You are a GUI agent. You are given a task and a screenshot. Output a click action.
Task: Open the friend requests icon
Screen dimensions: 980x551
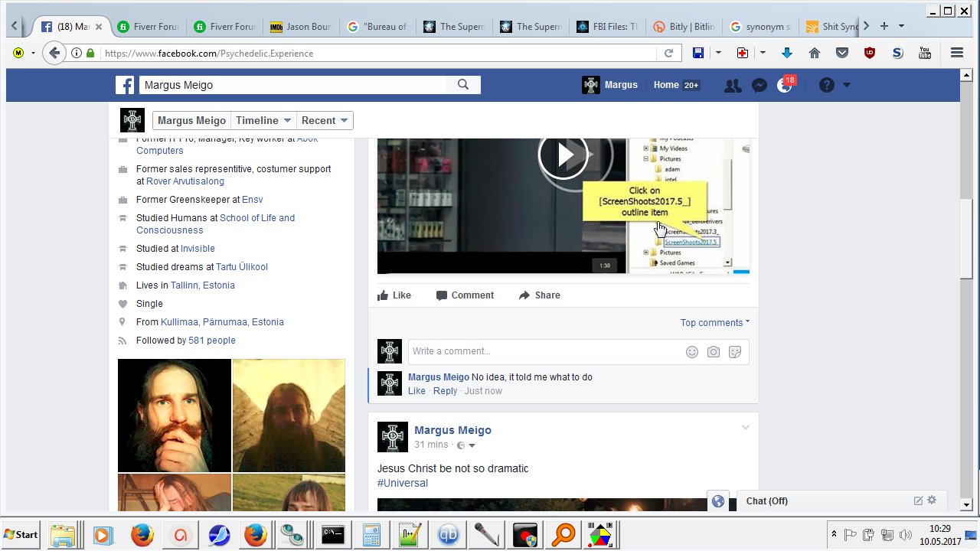pos(733,85)
